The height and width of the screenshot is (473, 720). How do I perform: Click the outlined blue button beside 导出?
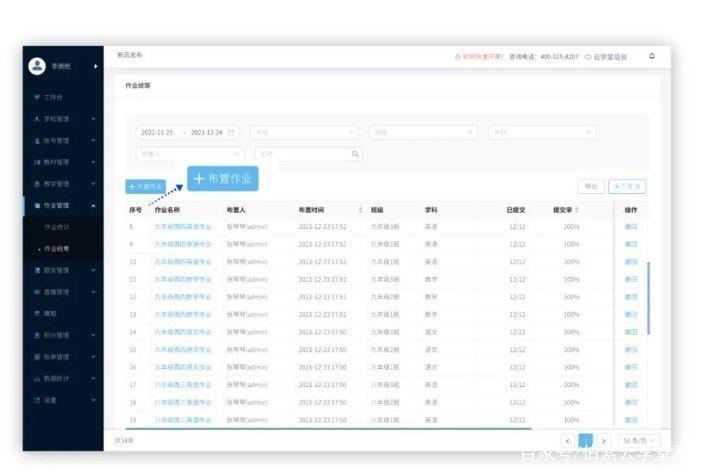point(627,186)
